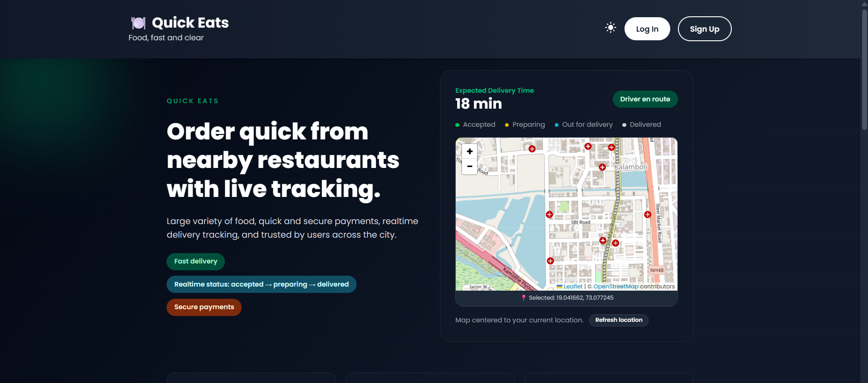Open the Log In page
The width and height of the screenshot is (868, 383).
[647, 29]
